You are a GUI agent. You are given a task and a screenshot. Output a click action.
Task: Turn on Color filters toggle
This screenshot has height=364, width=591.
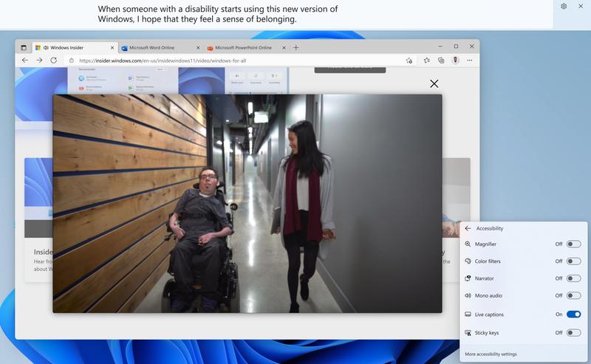[573, 261]
